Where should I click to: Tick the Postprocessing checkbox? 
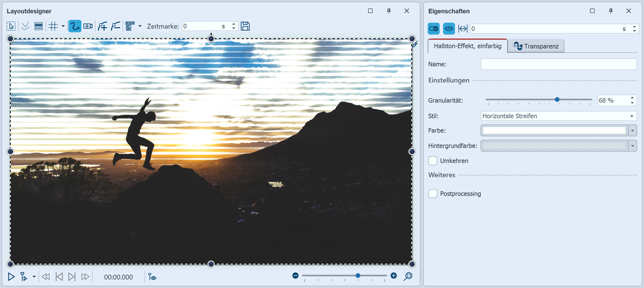point(433,194)
